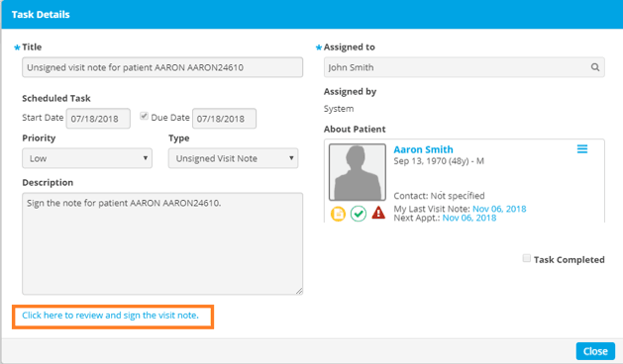623x364 pixels.
Task: Click the green checkmark patient status icon
Action: pyautogui.click(x=358, y=214)
